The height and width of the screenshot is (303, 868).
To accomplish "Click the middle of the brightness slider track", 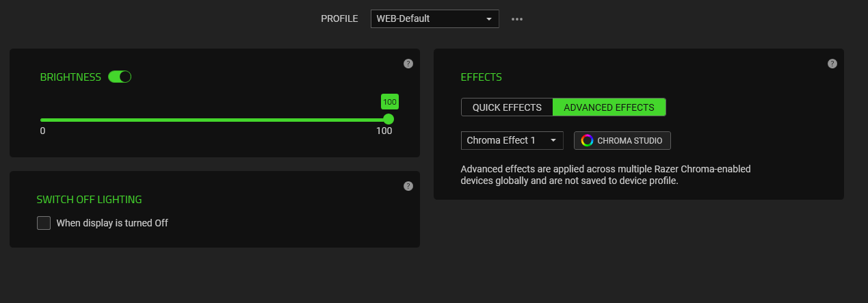I will [215, 120].
